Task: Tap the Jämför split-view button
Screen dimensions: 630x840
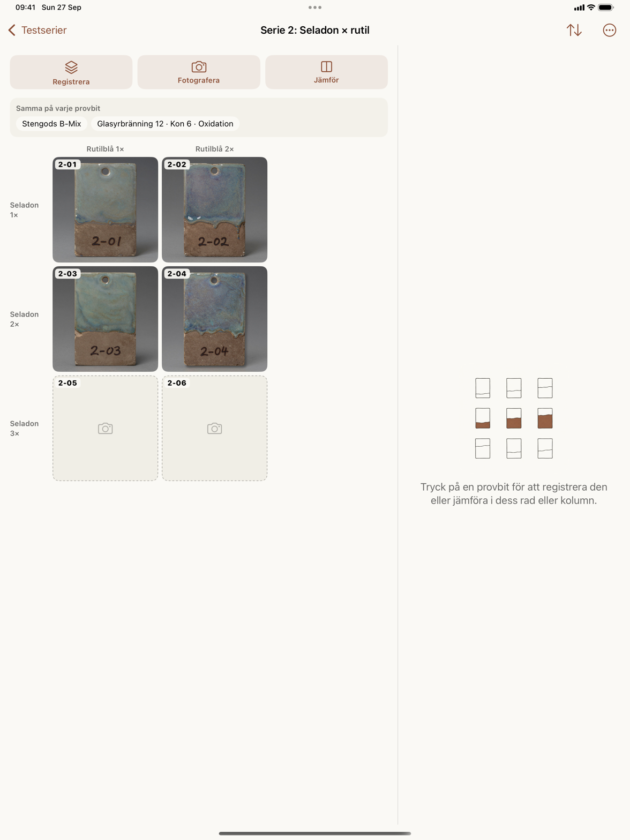Action: (326, 72)
